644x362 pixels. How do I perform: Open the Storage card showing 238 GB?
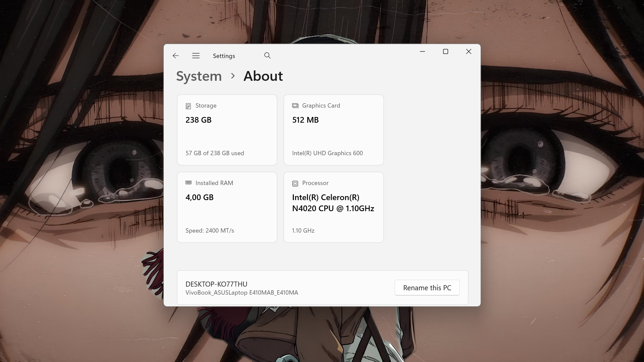pyautogui.click(x=227, y=130)
